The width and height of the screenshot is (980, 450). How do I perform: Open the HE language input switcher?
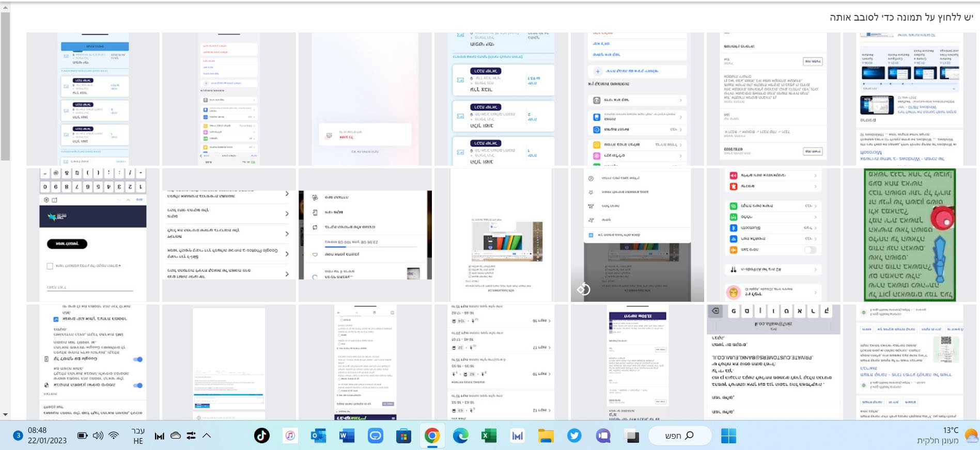coord(138,436)
